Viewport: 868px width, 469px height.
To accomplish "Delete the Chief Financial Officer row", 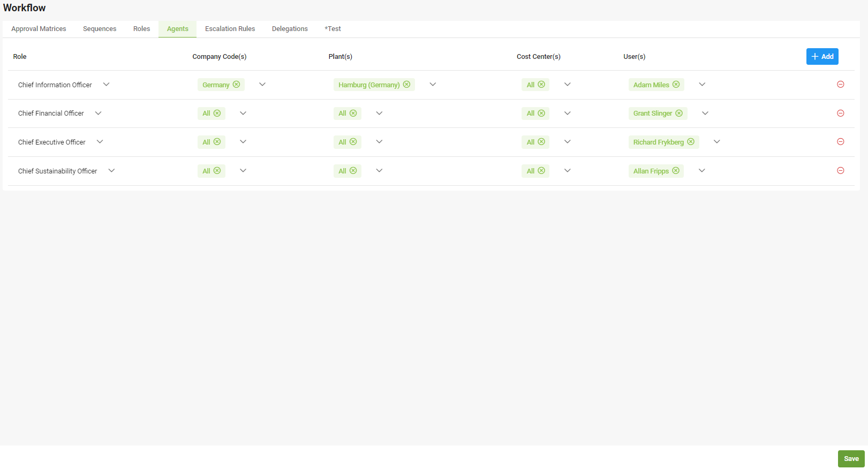I will (x=840, y=113).
